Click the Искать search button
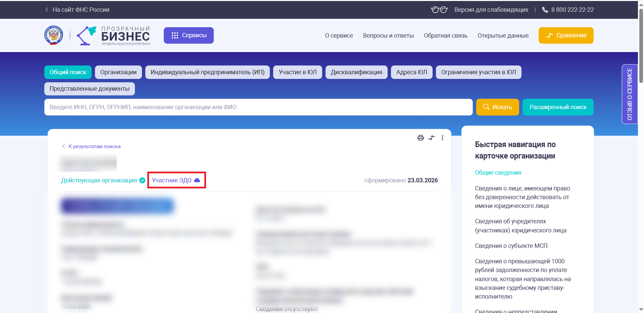The image size is (644, 313). (x=498, y=107)
